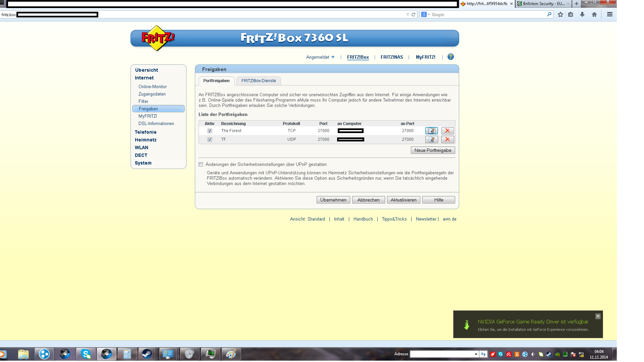The image size is (644, 362).
Task: Switch to the FRITZ!Box-Dienste tab
Action: (x=259, y=81)
